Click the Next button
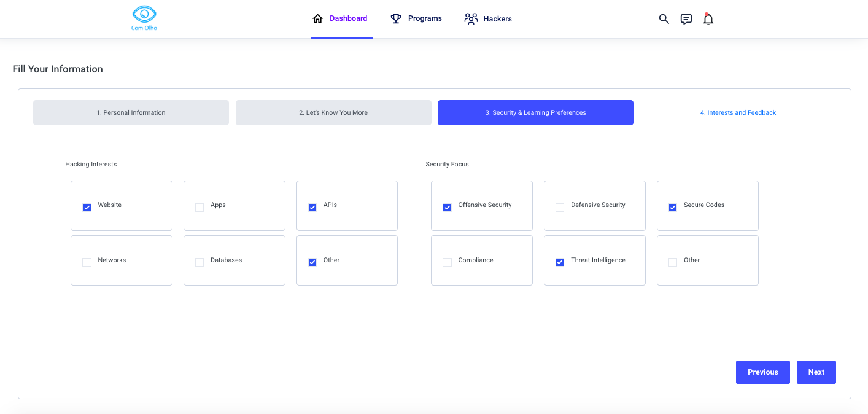868x414 pixels. tap(816, 372)
